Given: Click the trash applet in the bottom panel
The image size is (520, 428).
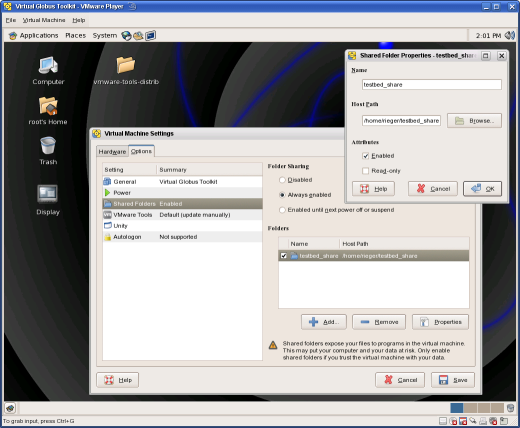Looking at the screenshot, I should tap(510, 408).
